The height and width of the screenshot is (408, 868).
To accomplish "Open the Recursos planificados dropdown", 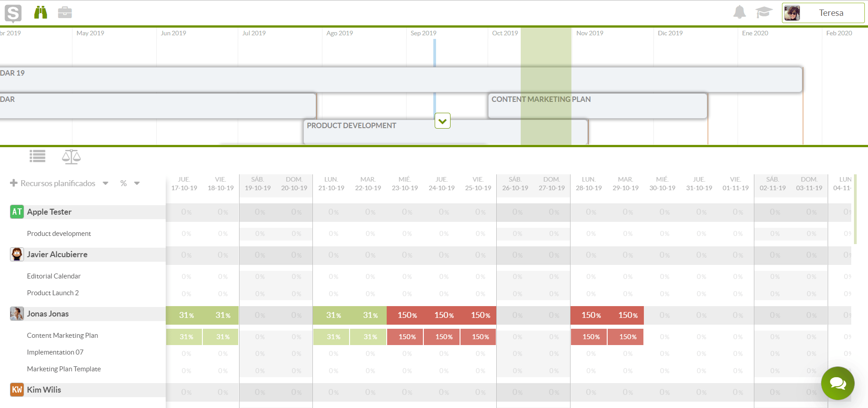I will (x=106, y=183).
